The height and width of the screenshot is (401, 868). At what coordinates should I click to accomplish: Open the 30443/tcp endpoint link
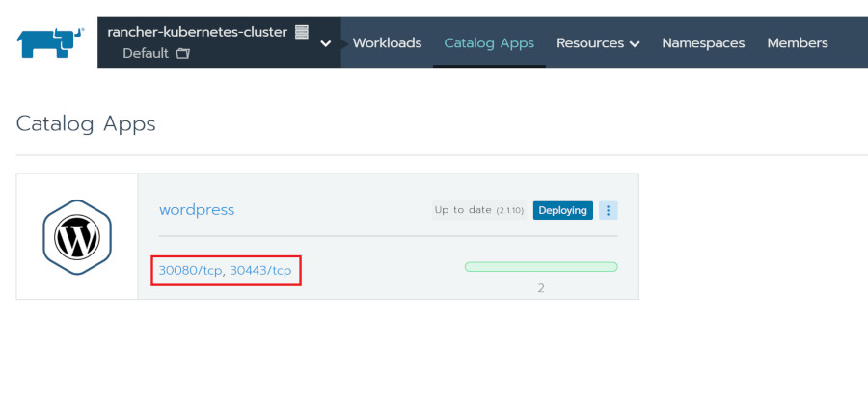coord(260,271)
